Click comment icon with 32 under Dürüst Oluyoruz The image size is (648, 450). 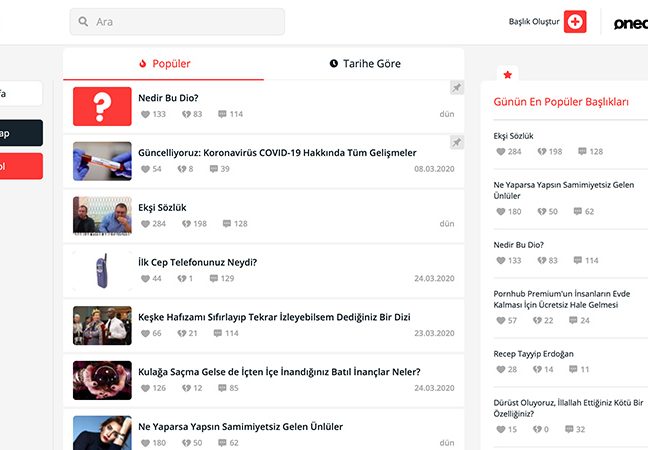click(x=569, y=429)
